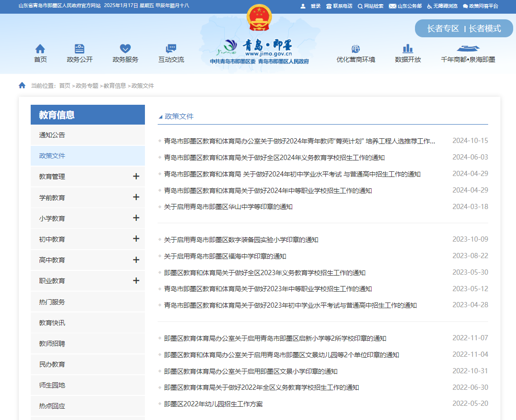Image resolution: width=516 pixels, height=420 pixels.
Task: Click the 联系电话 telephone icon
Action: pyautogui.click(x=329, y=6)
